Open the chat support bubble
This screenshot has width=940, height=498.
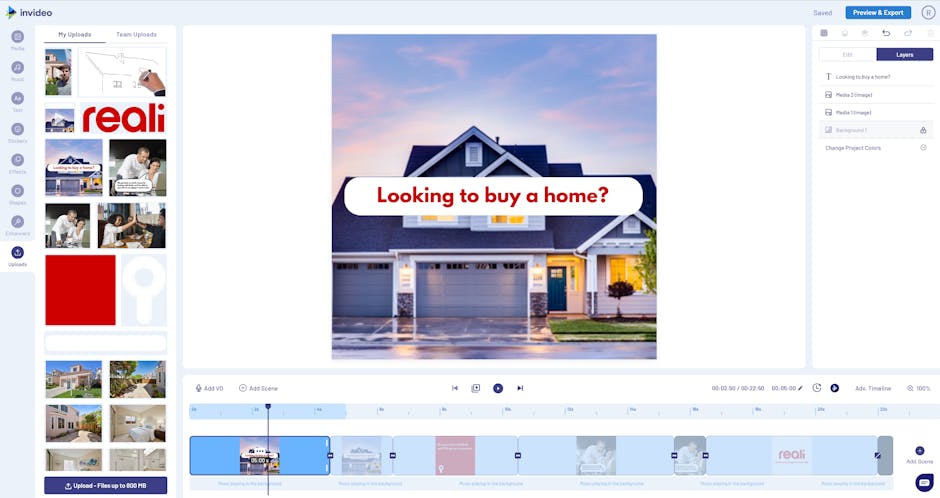coord(923,482)
